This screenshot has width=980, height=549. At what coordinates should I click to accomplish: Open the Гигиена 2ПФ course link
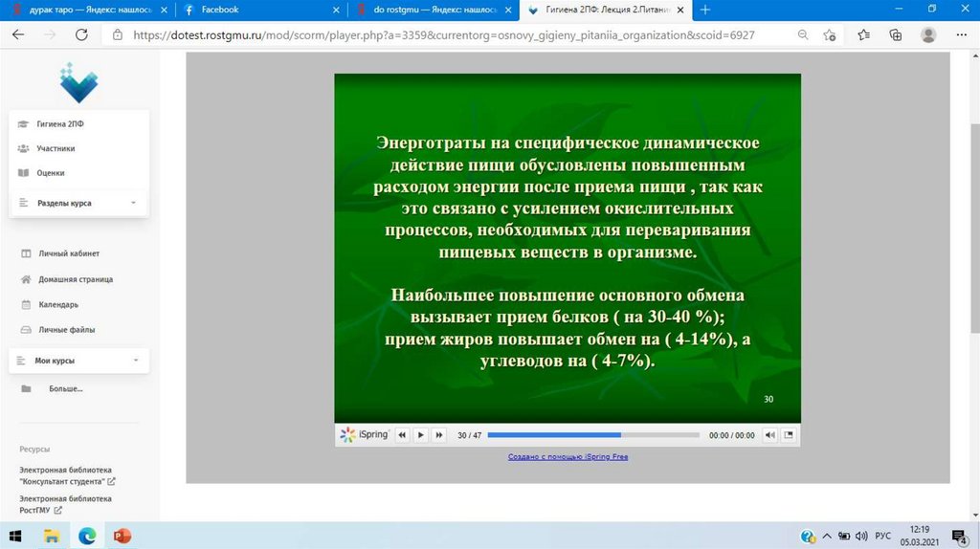[60, 123]
